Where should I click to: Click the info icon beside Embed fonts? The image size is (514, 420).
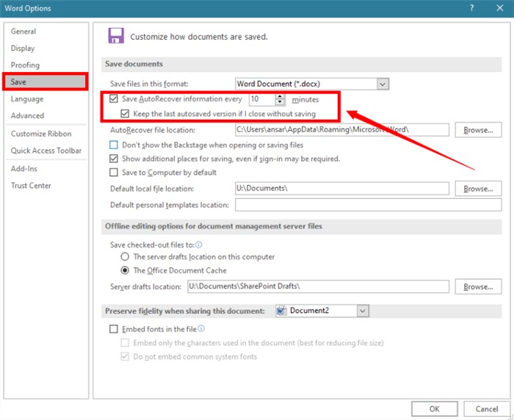tap(201, 328)
